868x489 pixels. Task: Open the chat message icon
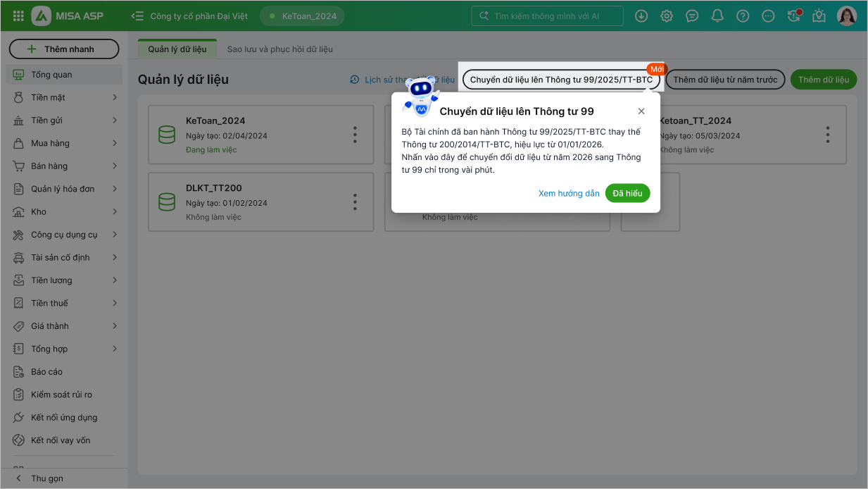[691, 16]
